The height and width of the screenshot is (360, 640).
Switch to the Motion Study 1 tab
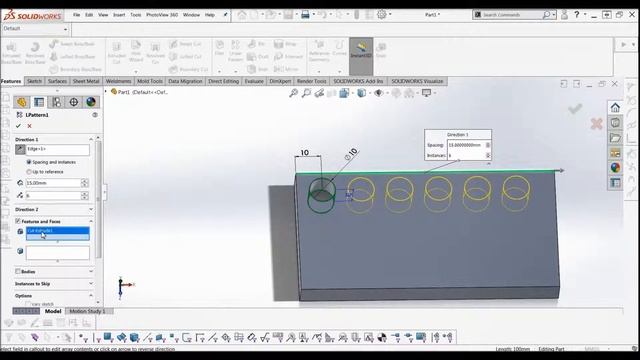coord(87,311)
